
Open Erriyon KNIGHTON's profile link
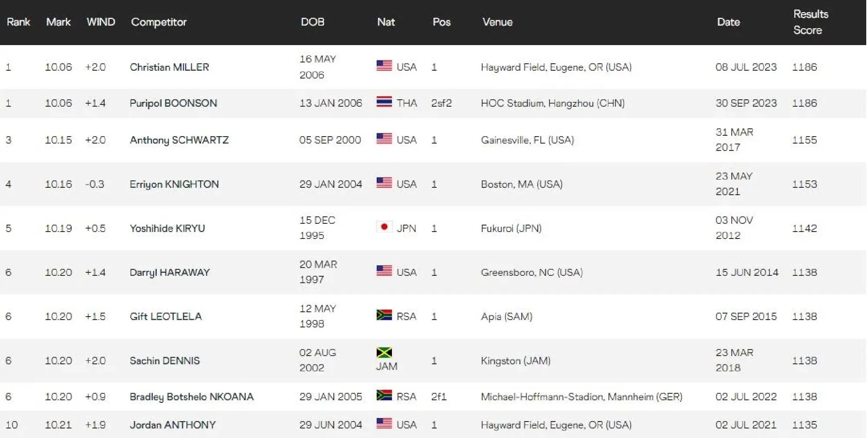[x=174, y=184]
